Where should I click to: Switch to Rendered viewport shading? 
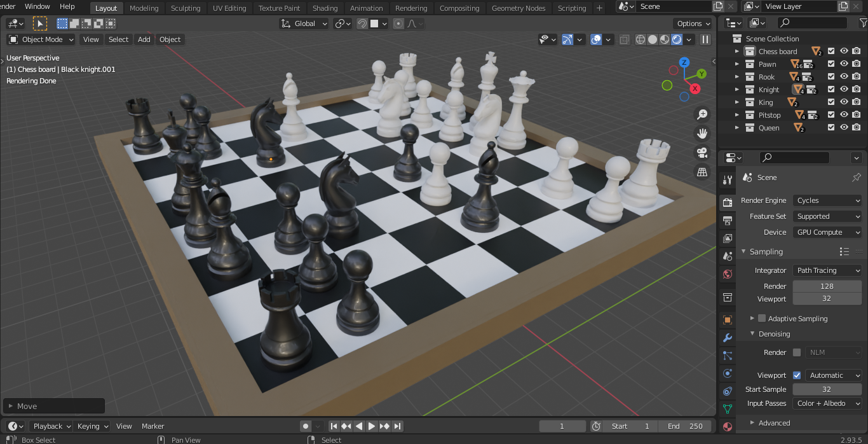pyautogui.click(x=675, y=39)
